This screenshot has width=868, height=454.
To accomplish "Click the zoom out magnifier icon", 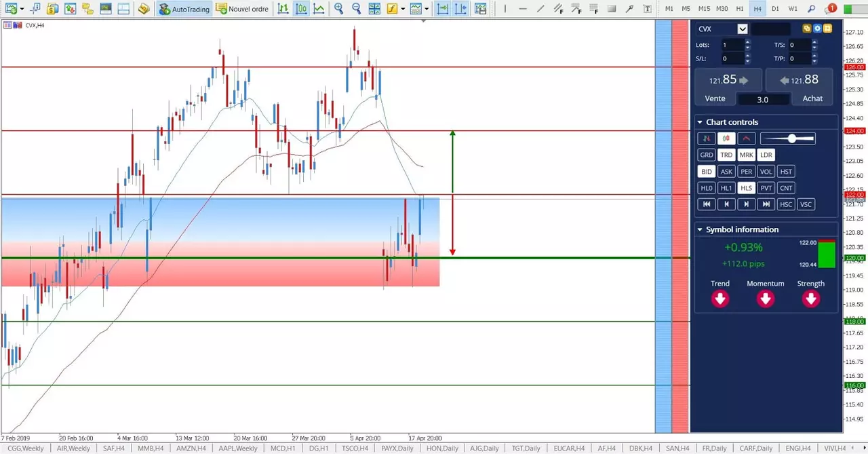I will coord(356,9).
